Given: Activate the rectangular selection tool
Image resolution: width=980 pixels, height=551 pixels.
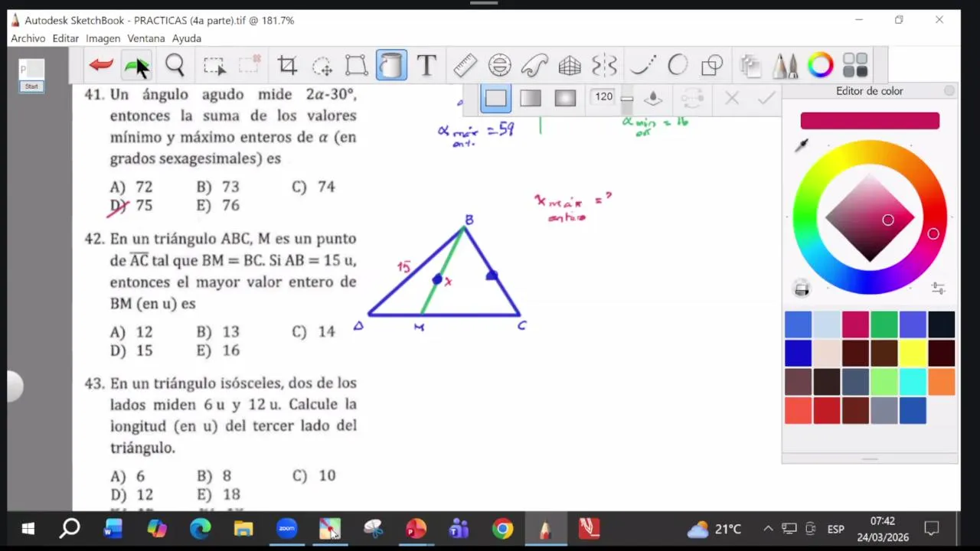Looking at the screenshot, I should coord(214,66).
